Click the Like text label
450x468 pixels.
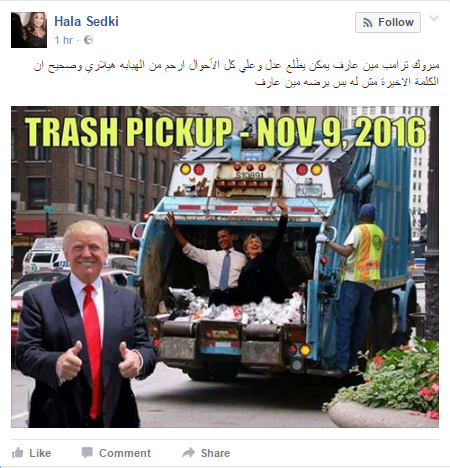40,453
